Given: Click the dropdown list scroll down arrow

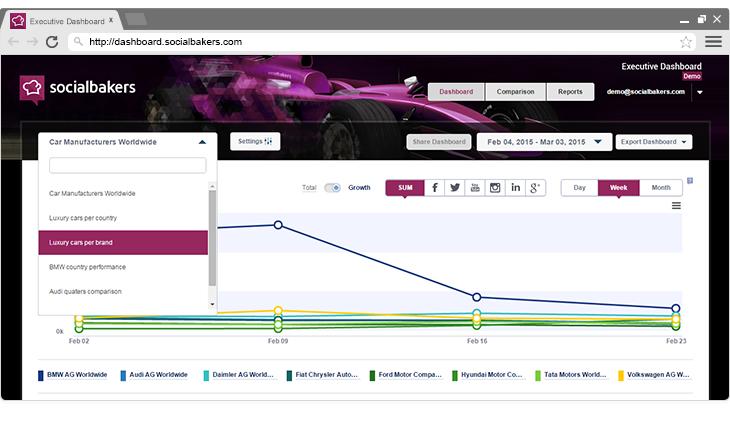Looking at the screenshot, I should (x=212, y=304).
